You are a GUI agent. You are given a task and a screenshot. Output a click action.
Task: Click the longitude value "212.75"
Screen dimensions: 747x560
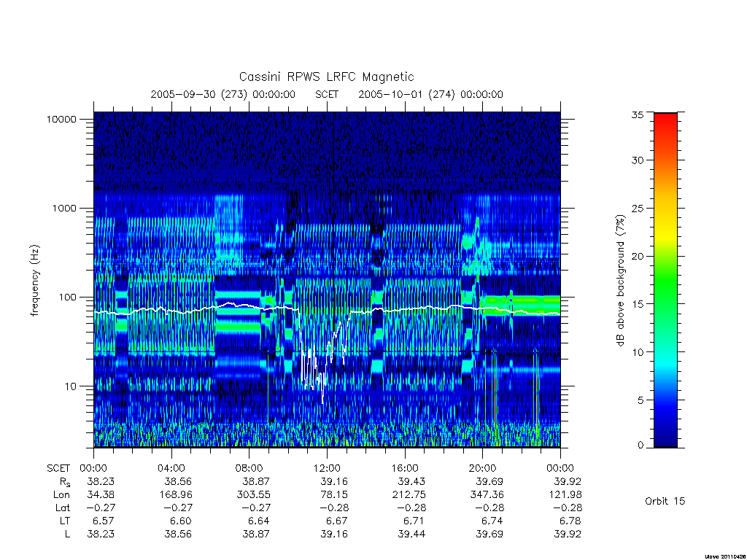tap(409, 495)
